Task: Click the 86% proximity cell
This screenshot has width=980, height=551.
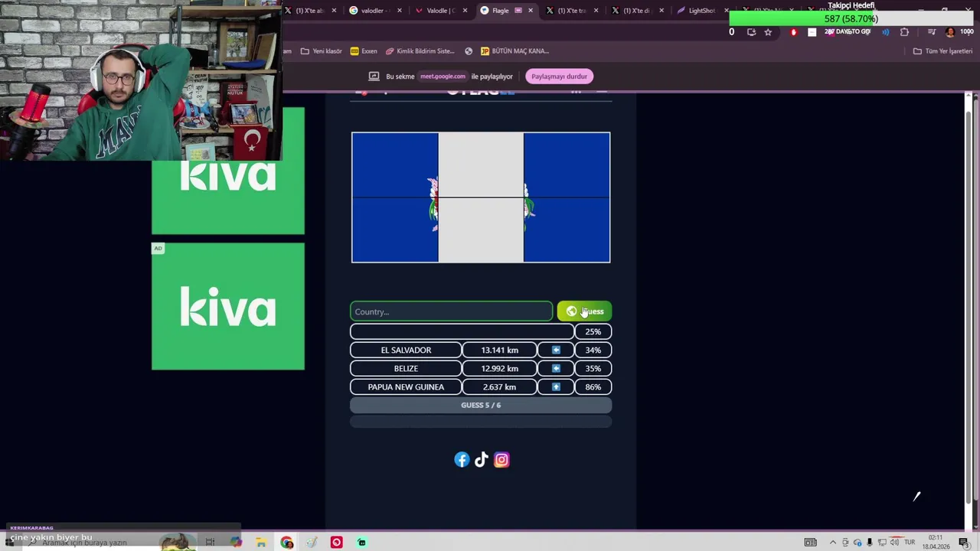Action: 593,386
